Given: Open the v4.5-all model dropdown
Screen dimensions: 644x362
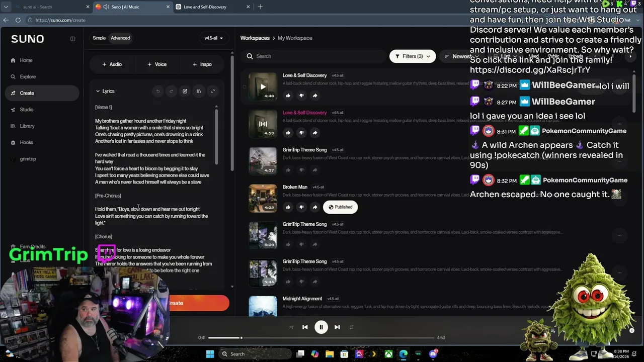Looking at the screenshot, I should tap(213, 38).
